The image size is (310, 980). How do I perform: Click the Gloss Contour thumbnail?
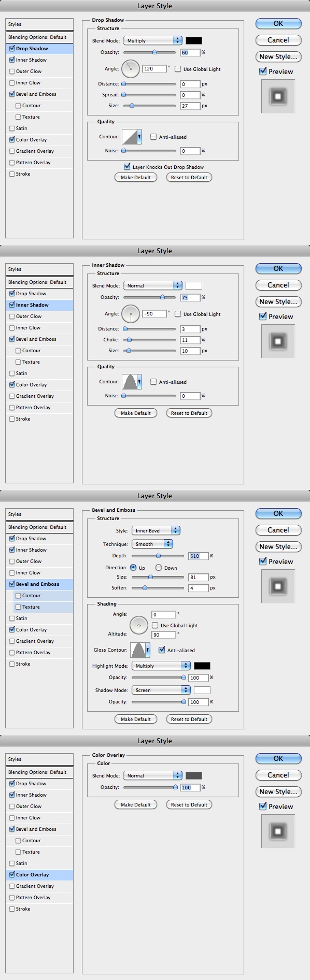(137, 650)
